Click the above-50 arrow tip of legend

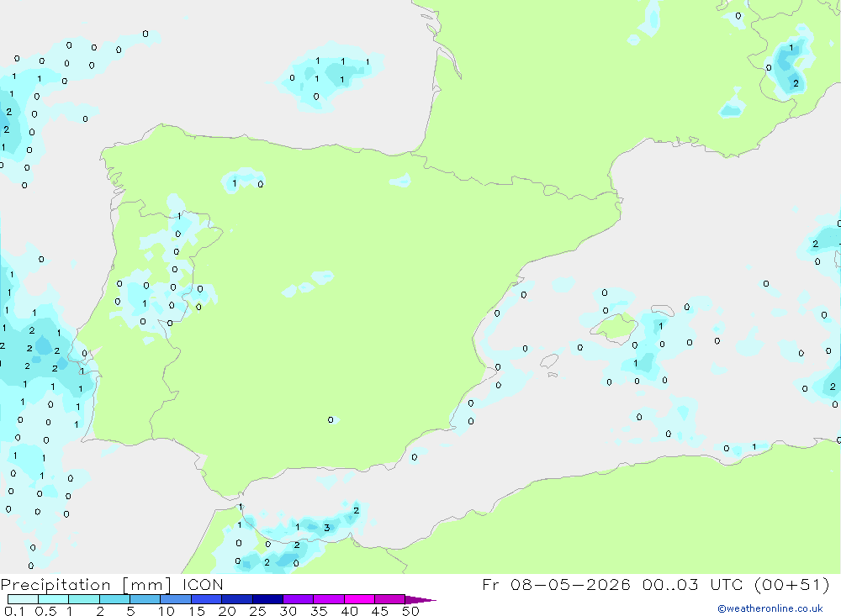(x=420, y=600)
